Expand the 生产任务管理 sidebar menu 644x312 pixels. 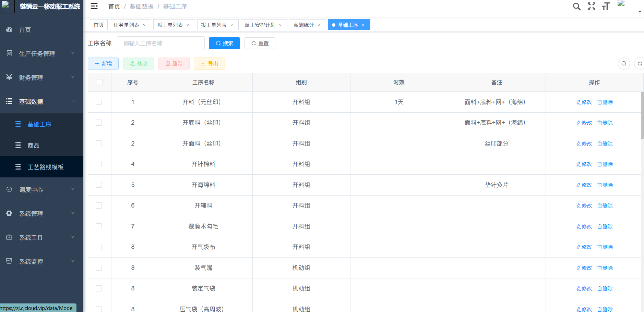(41, 53)
